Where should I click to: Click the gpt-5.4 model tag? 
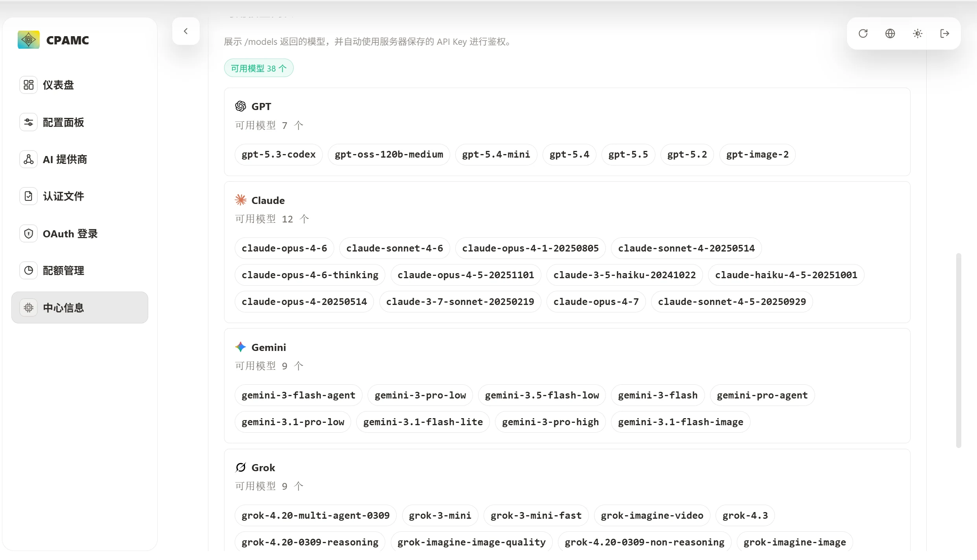pos(569,154)
